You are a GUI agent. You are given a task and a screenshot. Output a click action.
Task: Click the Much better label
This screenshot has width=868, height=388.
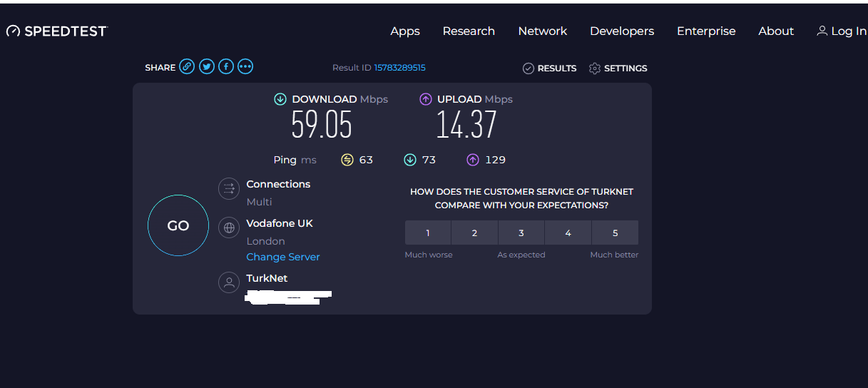point(614,255)
